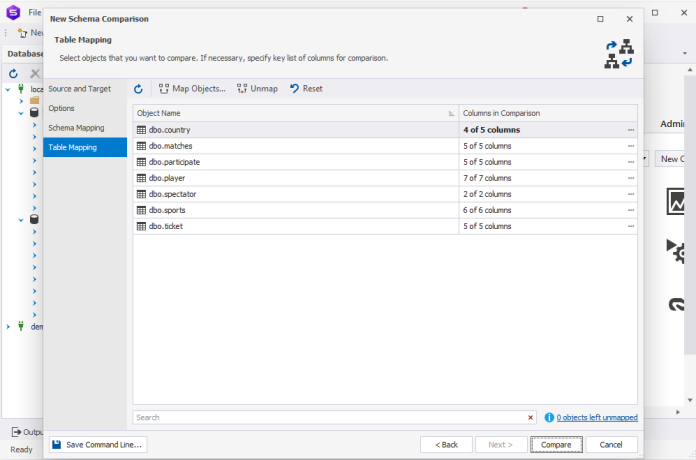Switch to the Schema Mapping page
This screenshot has width=696, height=460.
(76, 128)
